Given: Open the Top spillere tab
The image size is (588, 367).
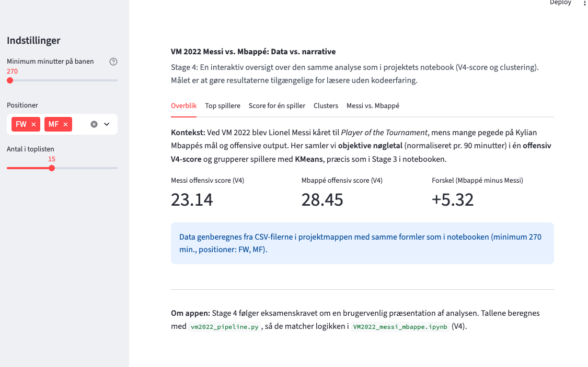Looking at the screenshot, I should coord(223,105).
